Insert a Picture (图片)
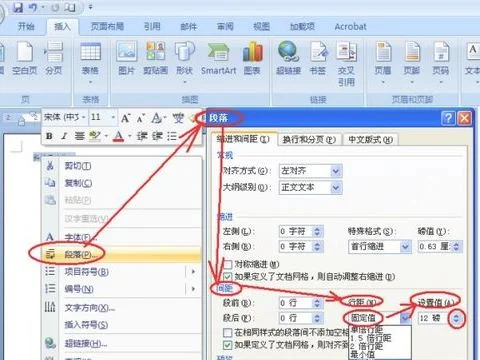 [126, 58]
